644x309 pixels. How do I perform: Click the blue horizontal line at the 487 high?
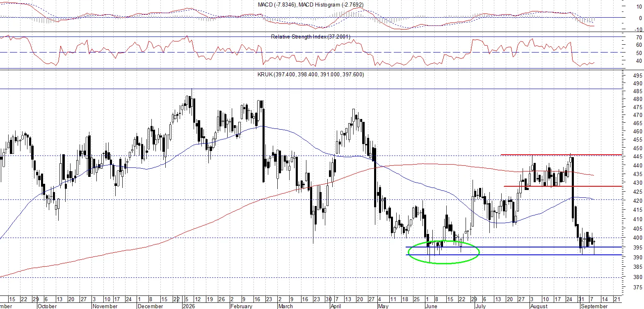tap(311, 89)
